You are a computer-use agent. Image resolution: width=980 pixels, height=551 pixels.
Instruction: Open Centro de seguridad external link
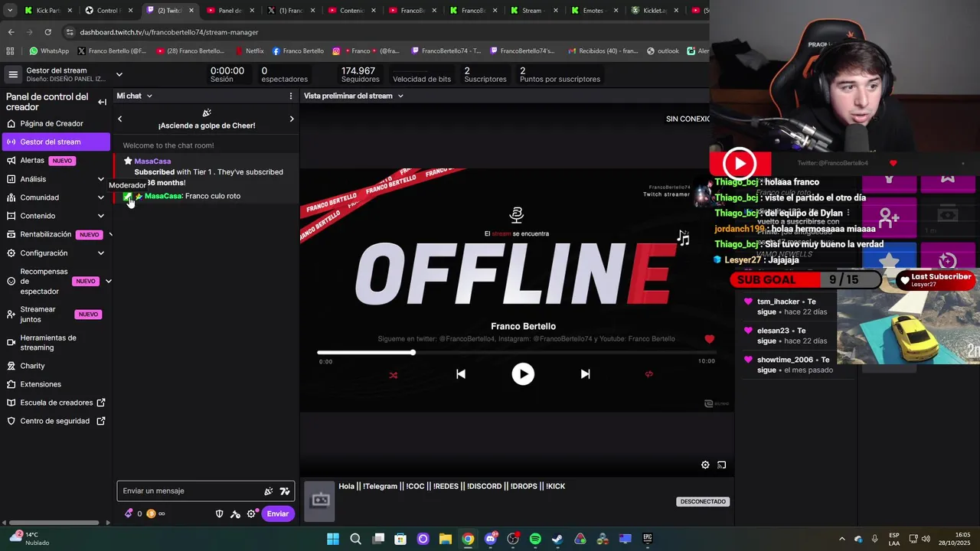click(55, 421)
